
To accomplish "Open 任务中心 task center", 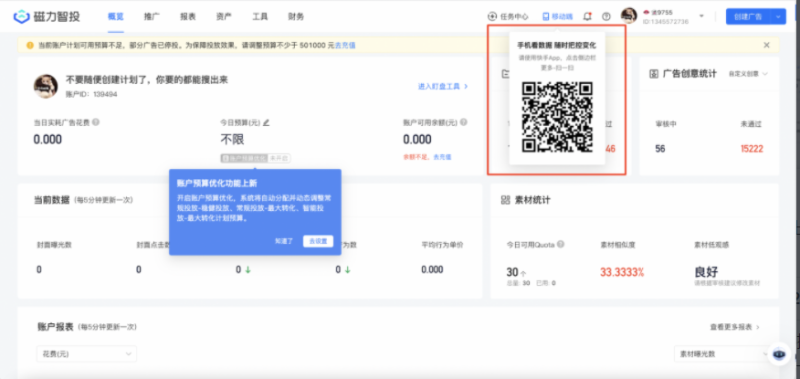I will (x=508, y=16).
